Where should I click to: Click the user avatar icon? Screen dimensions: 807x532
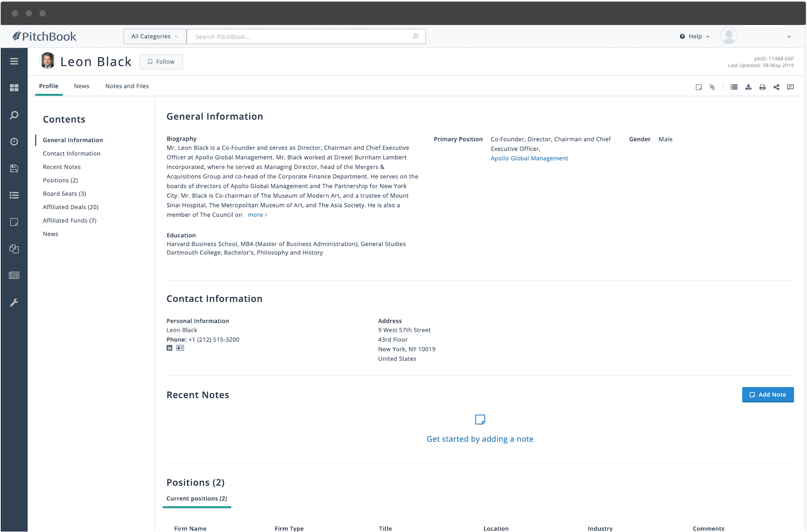728,36
